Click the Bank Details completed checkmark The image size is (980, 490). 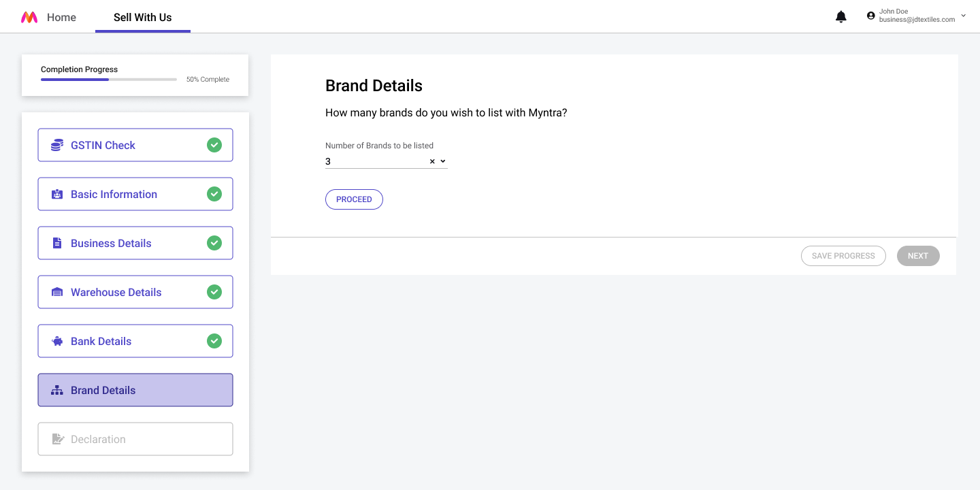coord(214,341)
